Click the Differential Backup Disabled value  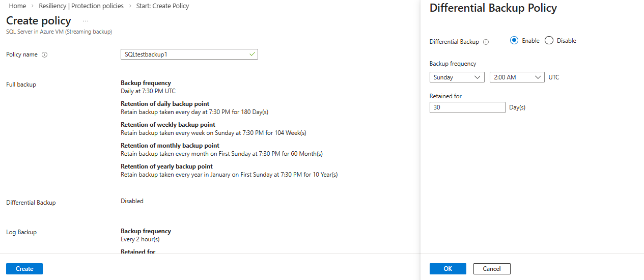coord(132,201)
